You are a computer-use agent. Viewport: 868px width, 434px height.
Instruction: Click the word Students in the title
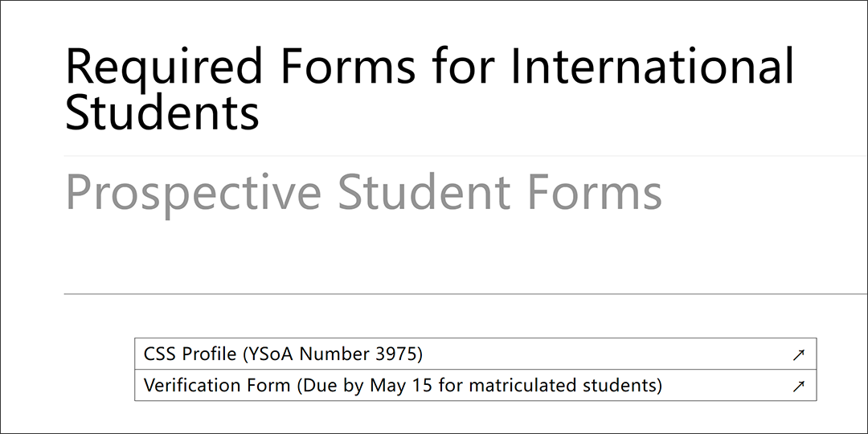162,111
